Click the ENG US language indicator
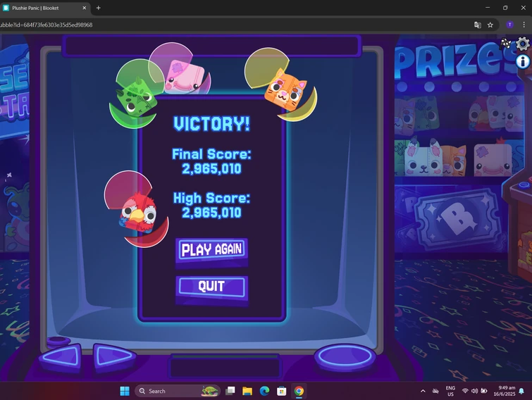Image resolution: width=532 pixels, height=400 pixels. tap(450, 391)
